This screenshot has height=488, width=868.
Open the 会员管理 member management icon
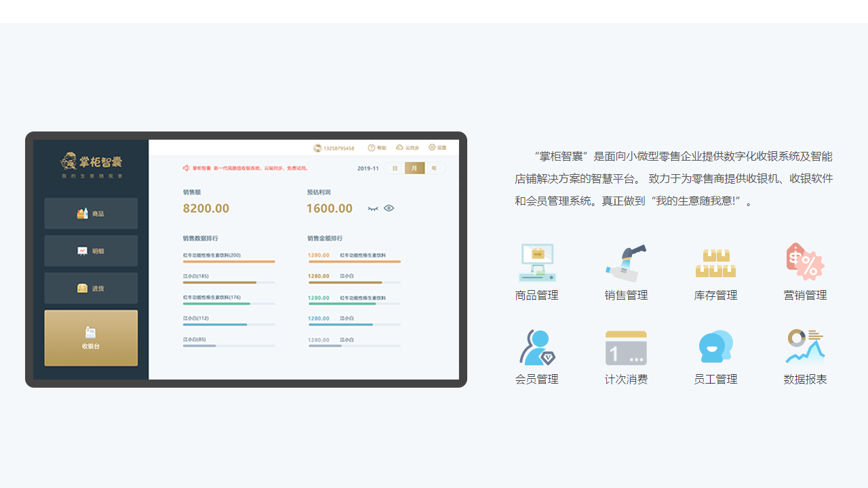pos(536,346)
